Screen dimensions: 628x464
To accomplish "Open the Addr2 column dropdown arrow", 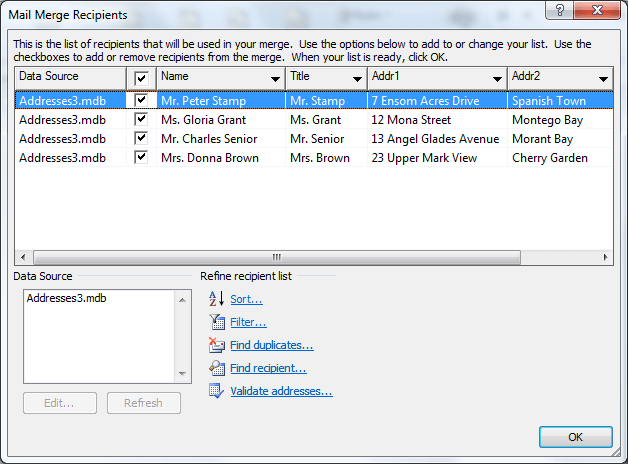I will (603, 79).
